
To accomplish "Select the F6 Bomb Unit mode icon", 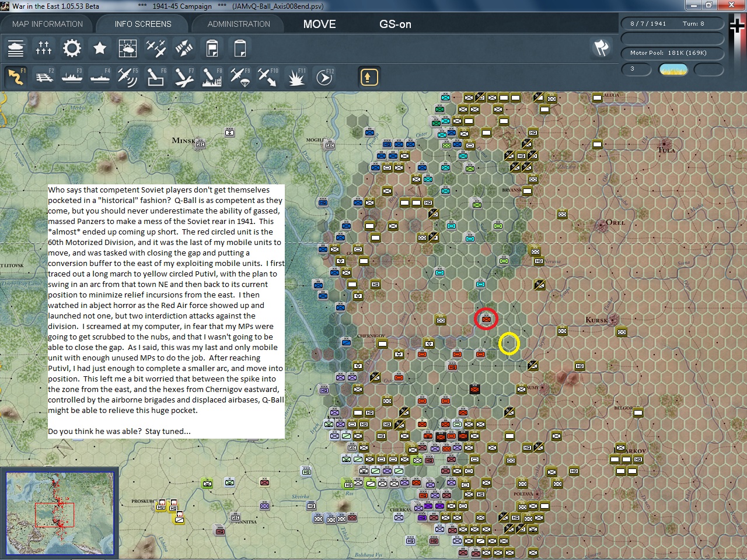I will pos(156,77).
